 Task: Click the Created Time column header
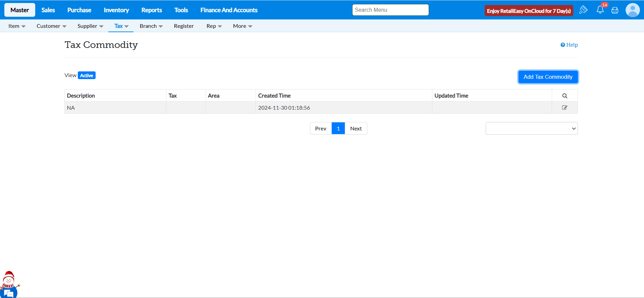pyautogui.click(x=344, y=96)
